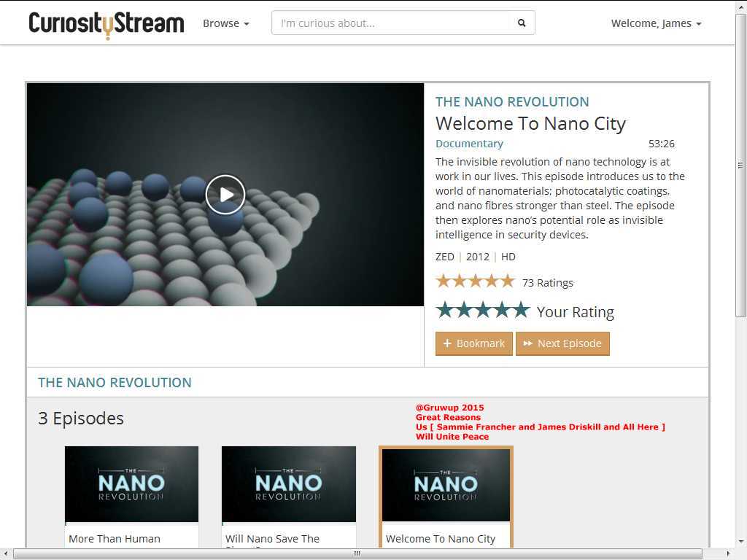747x560 pixels.
Task: Click the Will Nano Save The title text
Action: tap(273, 539)
